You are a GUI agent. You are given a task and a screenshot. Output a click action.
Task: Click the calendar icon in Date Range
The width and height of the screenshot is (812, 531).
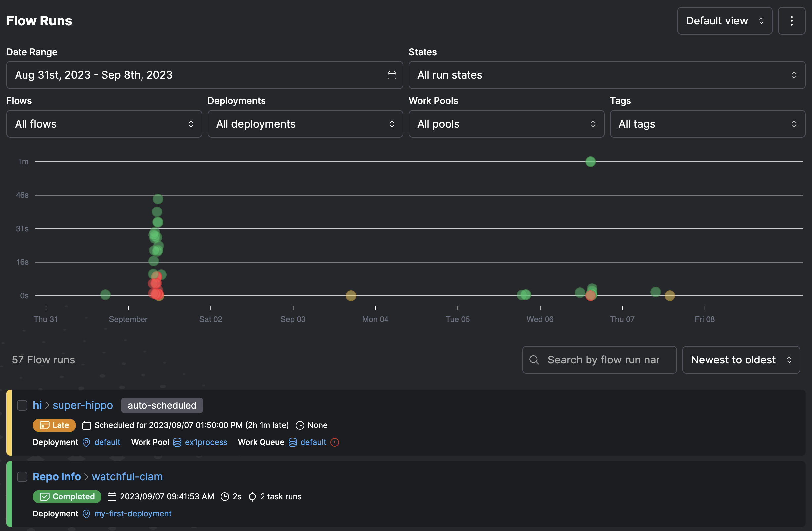[392, 75]
